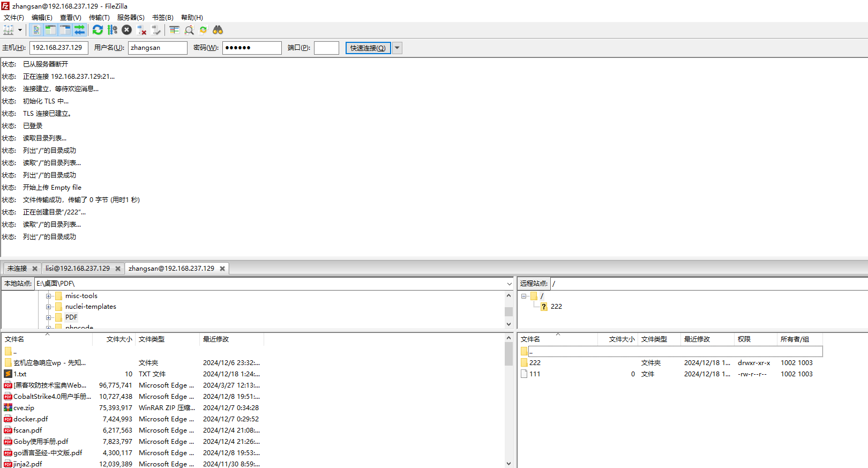Image resolution: width=868 pixels, height=468 pixels.
Task: Click the binoculars file search icon
Action: pos(218,30)
